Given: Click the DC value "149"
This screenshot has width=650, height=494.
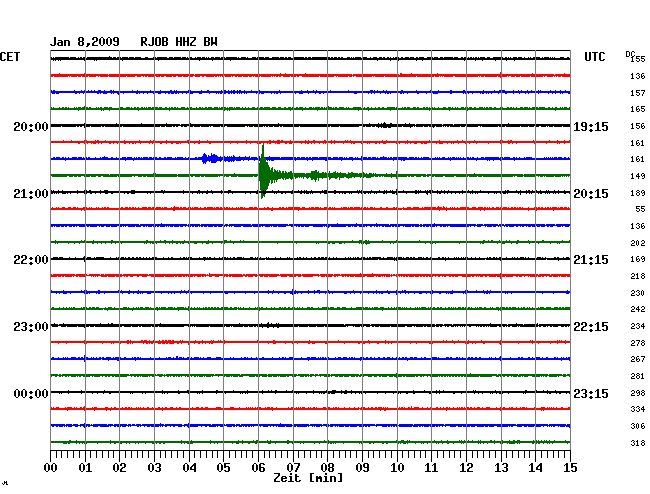Looking at the screenshot, I should coord(638,176).
